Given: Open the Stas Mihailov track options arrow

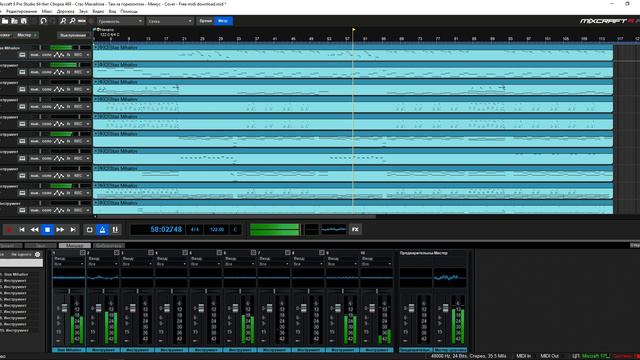Looking at the screenshot, I should click(88, 55).
